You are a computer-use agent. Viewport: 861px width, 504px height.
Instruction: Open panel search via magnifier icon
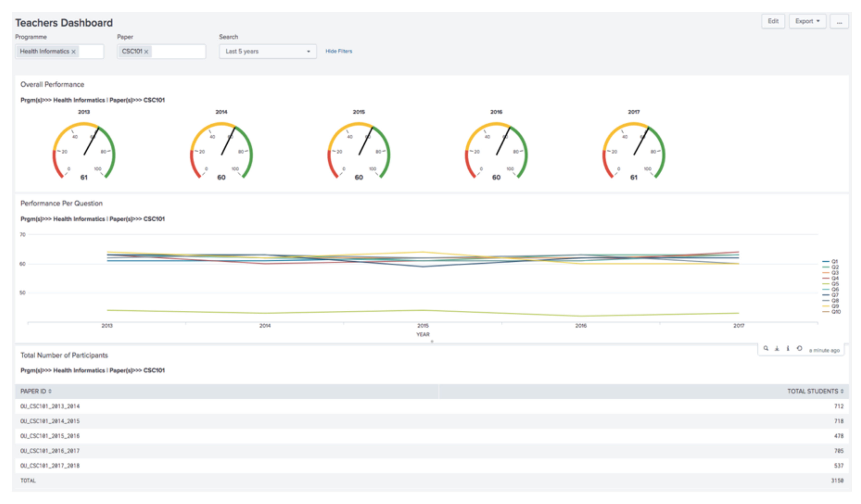(766, 348)
